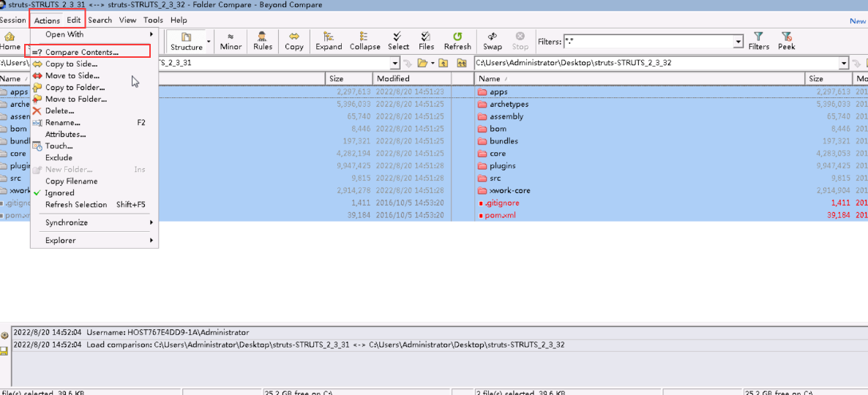The height and width of the screenshot is (395, 868).
Task: Choose Touch from the Actions menu
Action: [94, 146]
